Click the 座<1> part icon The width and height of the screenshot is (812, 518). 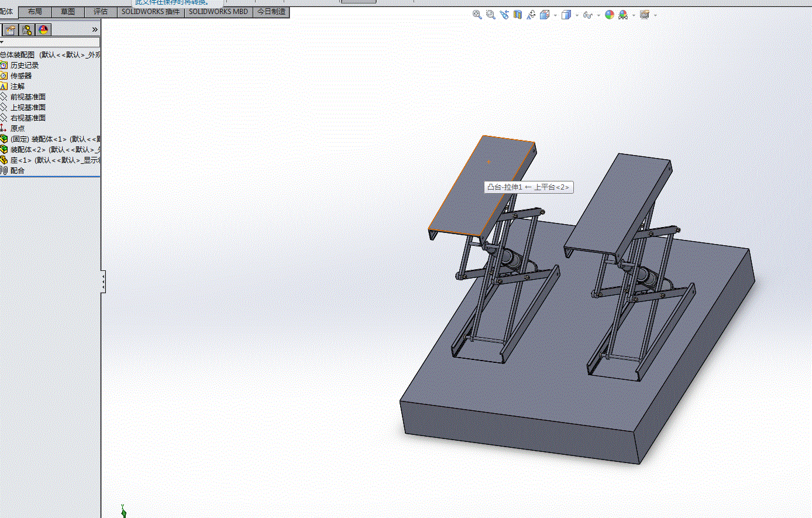coord(4,160)
